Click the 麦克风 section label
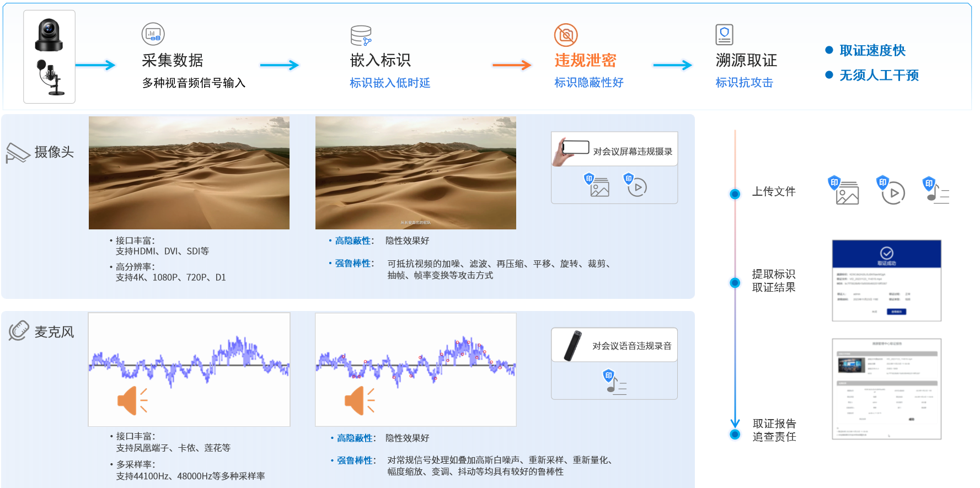This screenshot has height=488, width=980. coord(54,332)
